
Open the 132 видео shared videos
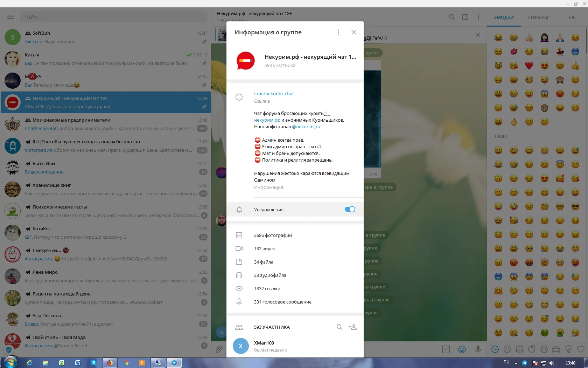[295, 248]
